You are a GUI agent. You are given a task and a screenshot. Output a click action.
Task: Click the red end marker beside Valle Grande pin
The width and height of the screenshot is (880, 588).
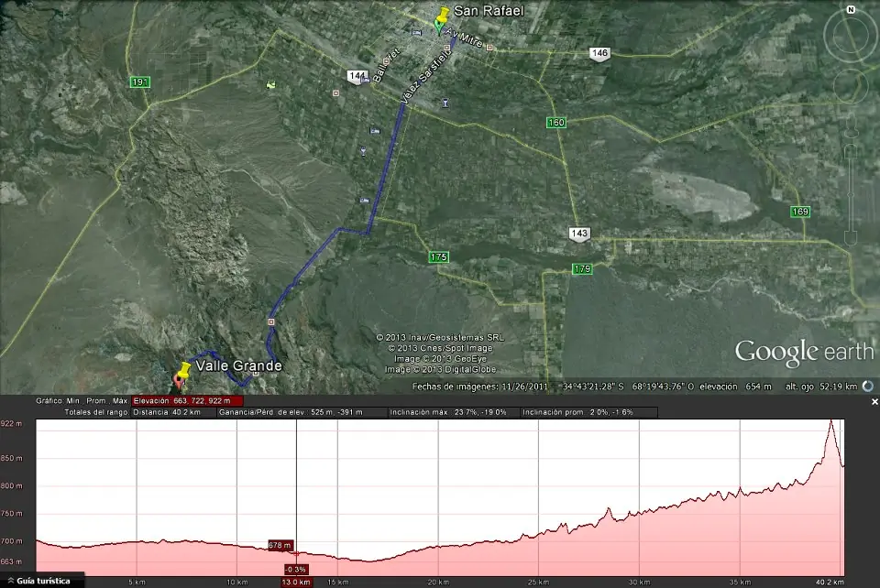[x=180, y=383]
